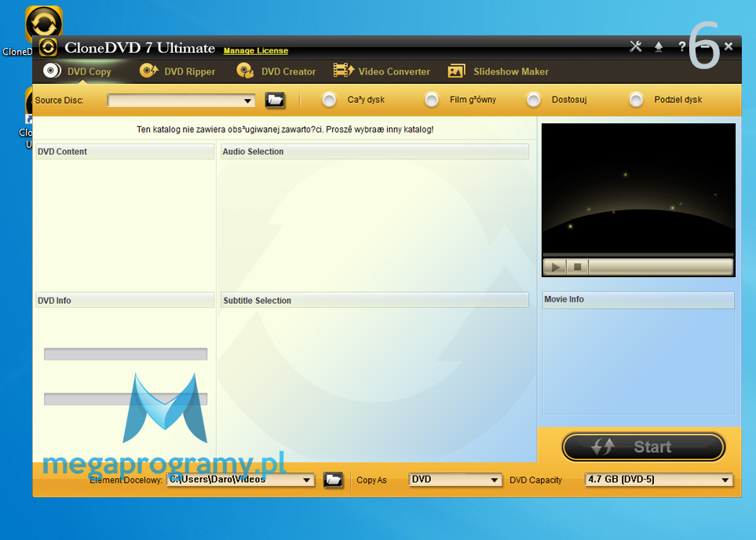Browse for target folder icon

coord(333,480)
